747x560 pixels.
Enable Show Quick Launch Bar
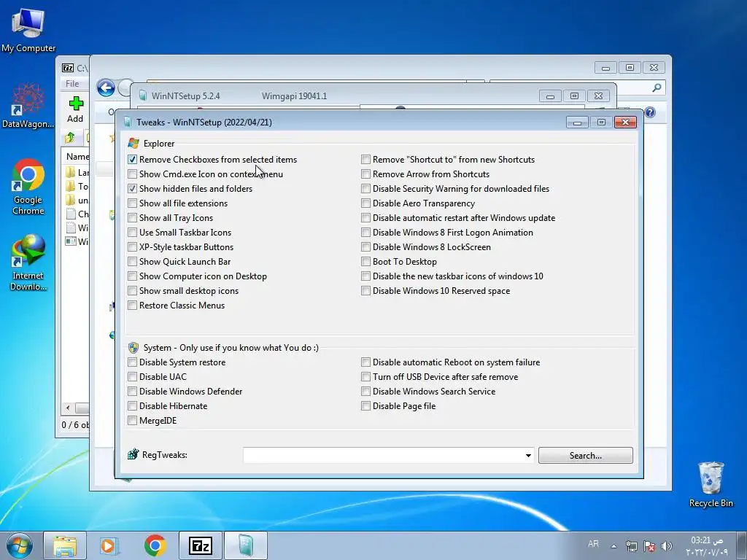click(x=133, y=262)
